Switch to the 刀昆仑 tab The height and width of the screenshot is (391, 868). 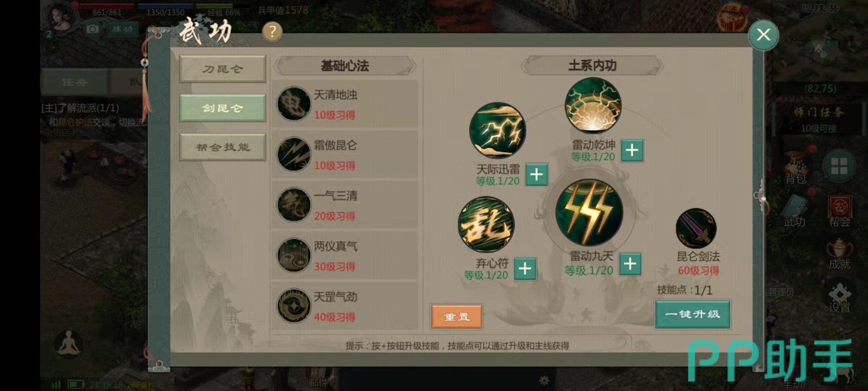point(222,69)
